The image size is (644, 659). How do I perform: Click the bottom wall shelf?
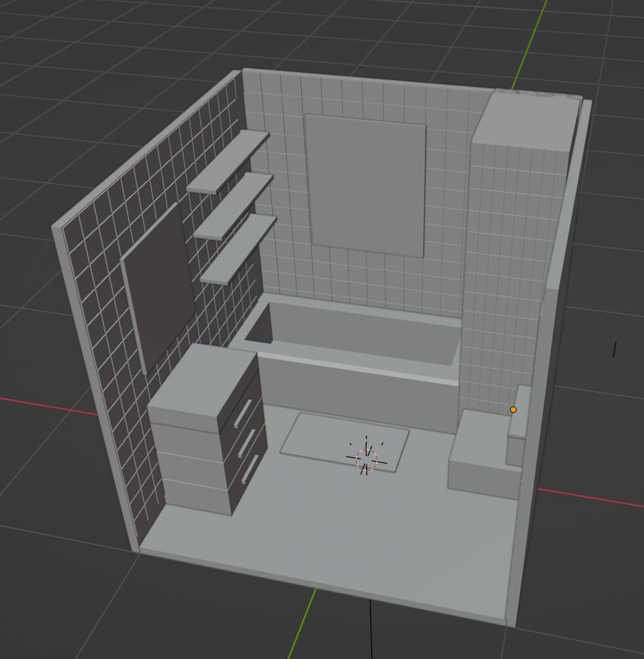tap(238, 249)
